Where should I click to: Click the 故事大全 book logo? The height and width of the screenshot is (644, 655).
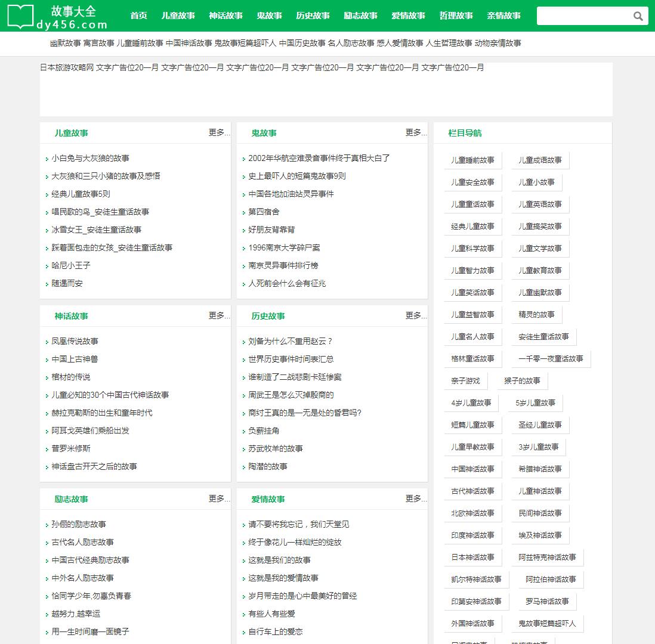[58, 17]
